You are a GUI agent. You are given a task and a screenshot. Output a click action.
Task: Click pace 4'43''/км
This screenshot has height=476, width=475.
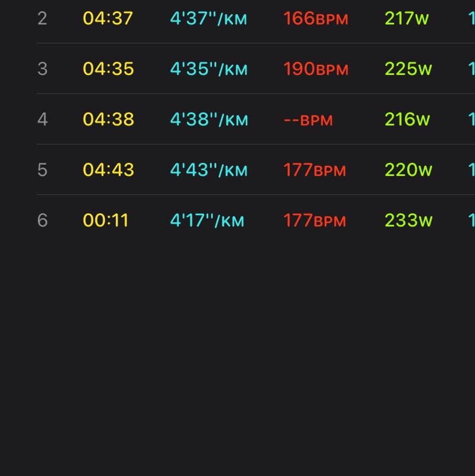tap(209, 170)
